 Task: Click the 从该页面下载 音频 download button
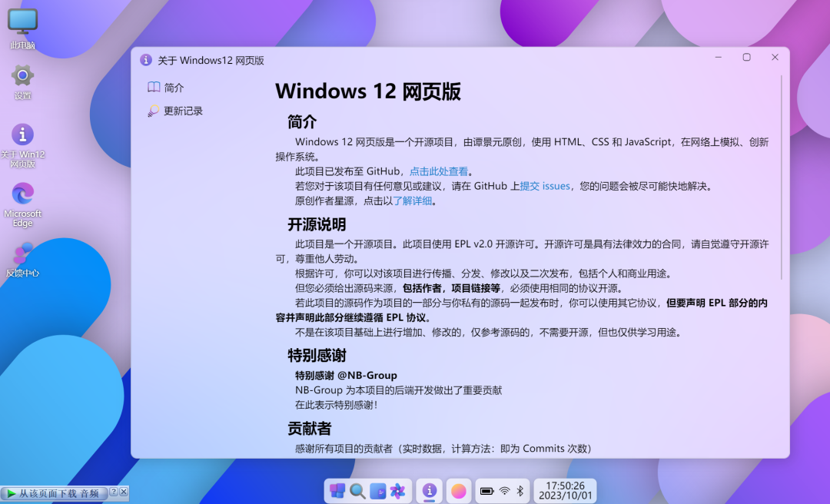coord(54,493)
